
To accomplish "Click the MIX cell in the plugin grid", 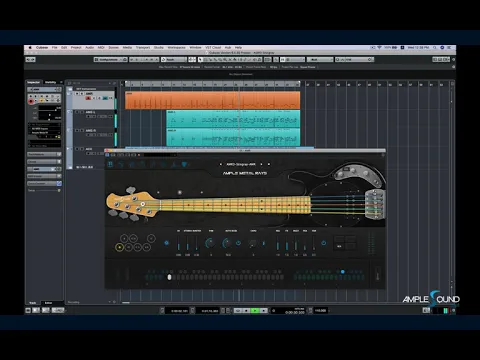I will pos(339,246).
